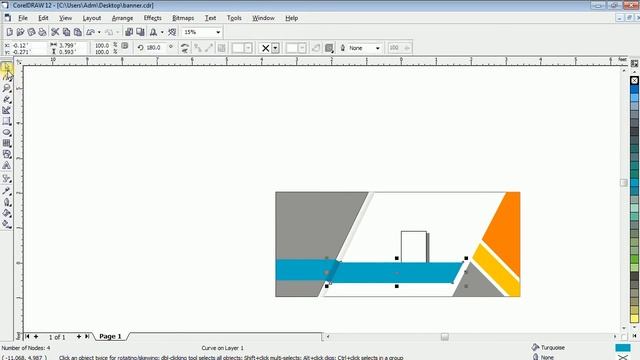Click the Turquoise fill swatch in status bar

tap(623, 348)
